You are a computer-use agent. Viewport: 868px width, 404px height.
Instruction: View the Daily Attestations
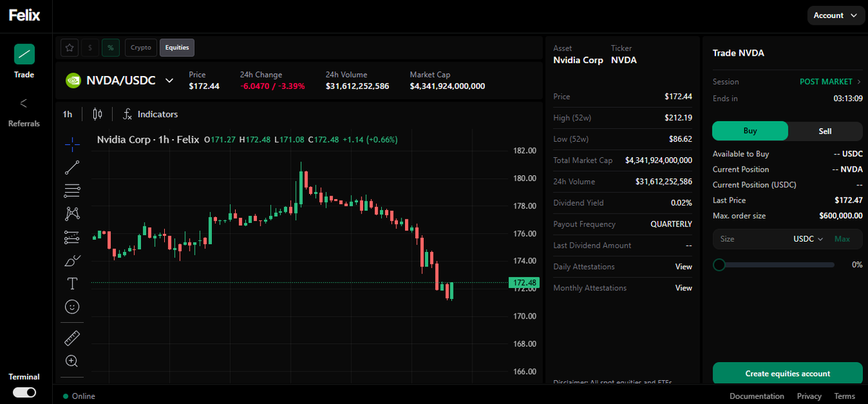684,266
